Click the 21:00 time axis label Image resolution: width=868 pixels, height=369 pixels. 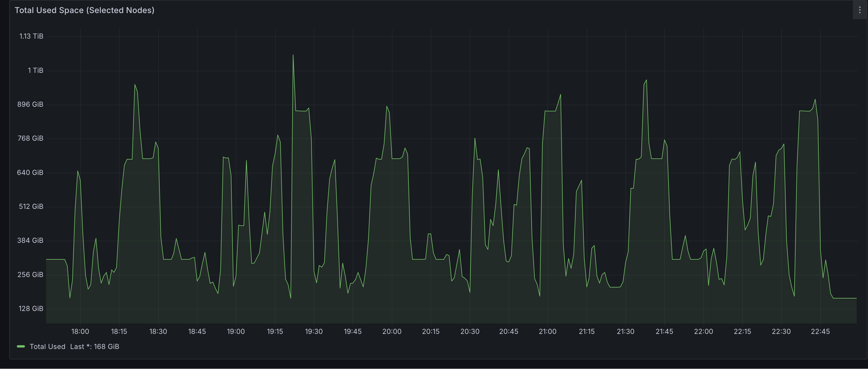coord(548,331)
